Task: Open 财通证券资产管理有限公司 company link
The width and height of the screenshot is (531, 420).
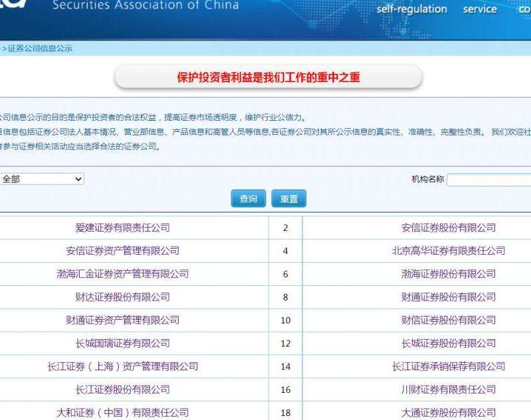Action: pyautogui.click(x=123, y=320)
